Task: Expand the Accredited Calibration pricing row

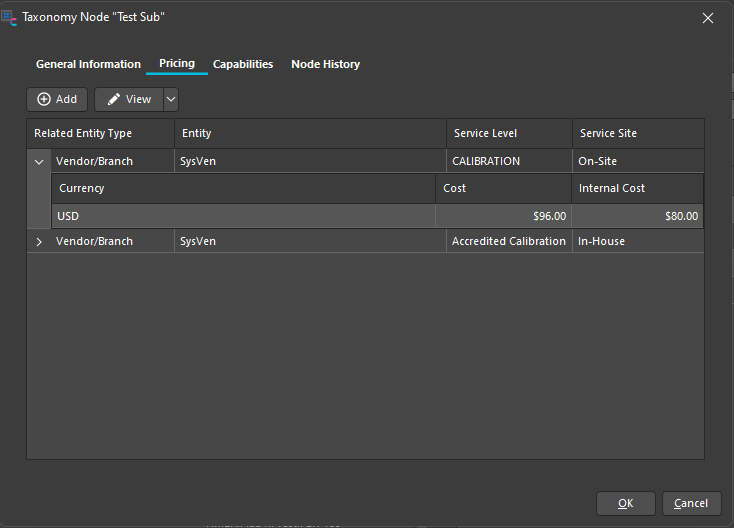Action: [x=39, y=241]
